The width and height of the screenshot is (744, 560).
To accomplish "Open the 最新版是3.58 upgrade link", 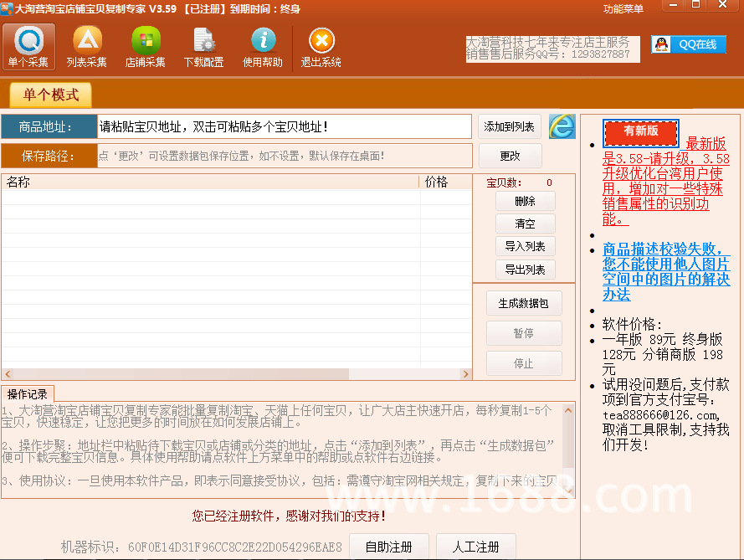I will [x=665, y=182].
